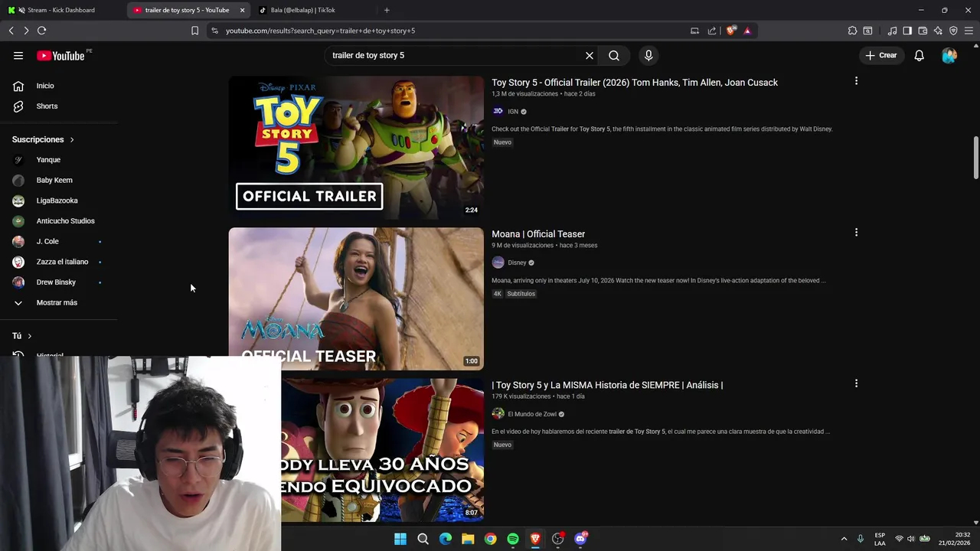Viewport: 980px width, 551px height.
Task: Open volume control in system tray
Action: point(910,539)
